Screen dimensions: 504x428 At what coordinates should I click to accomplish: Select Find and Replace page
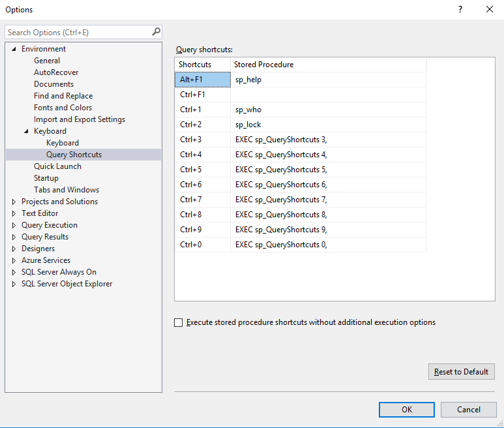63,96
